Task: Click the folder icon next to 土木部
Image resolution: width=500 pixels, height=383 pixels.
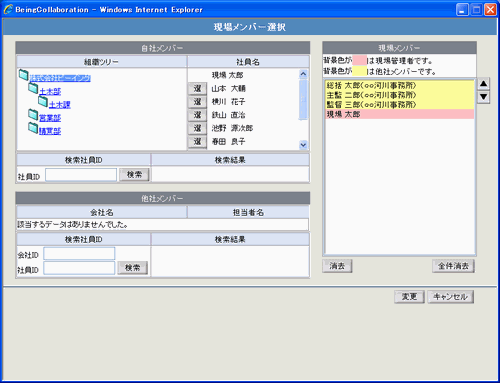Action: click(x=33, y=88)
